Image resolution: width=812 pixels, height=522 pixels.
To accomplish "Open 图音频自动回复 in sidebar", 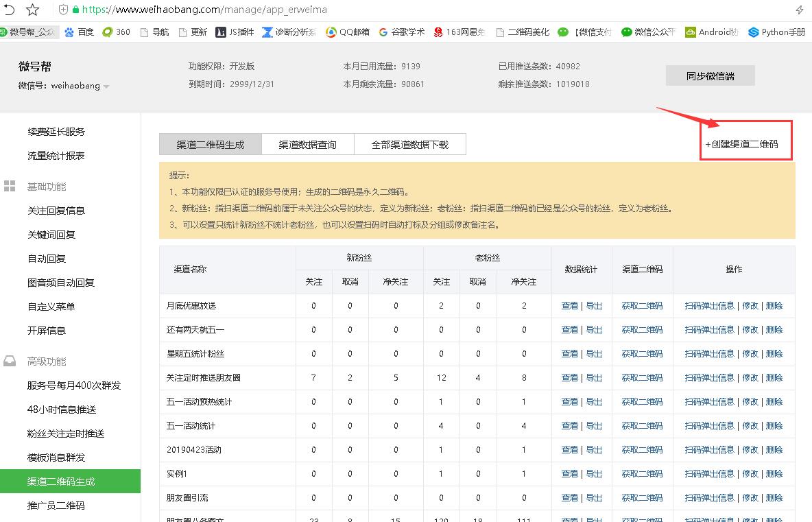I will coord(60,282).
